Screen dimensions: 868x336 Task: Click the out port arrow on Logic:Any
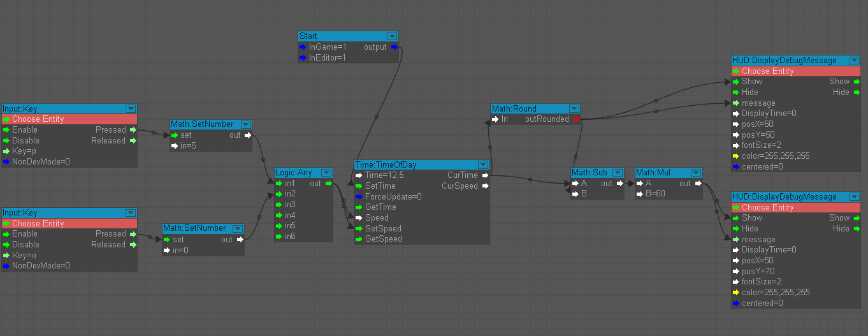328,184
